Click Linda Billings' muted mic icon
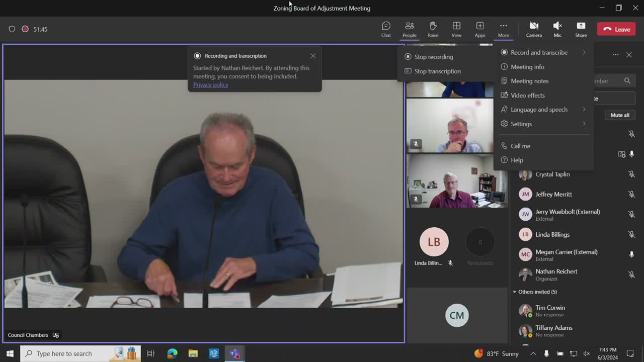This screenshot has height=362, width=644. [631, 235]
